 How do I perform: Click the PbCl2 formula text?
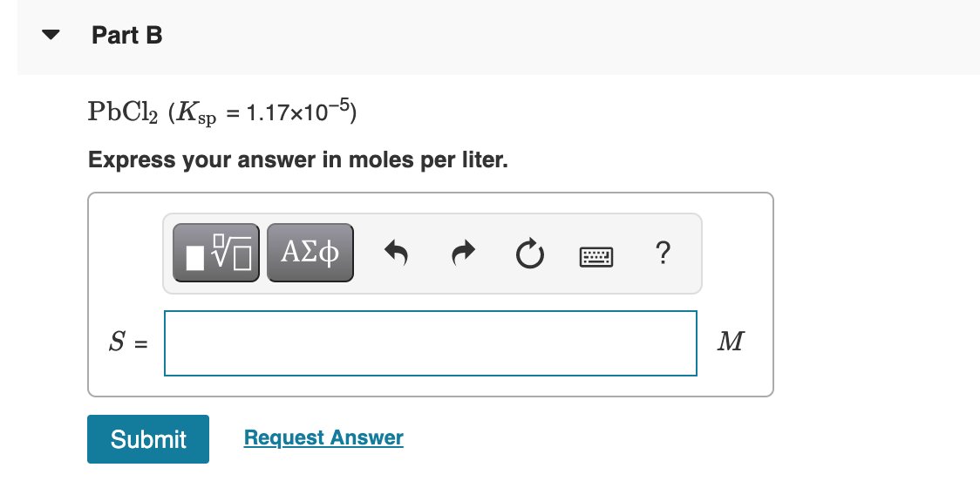point(124,112)
